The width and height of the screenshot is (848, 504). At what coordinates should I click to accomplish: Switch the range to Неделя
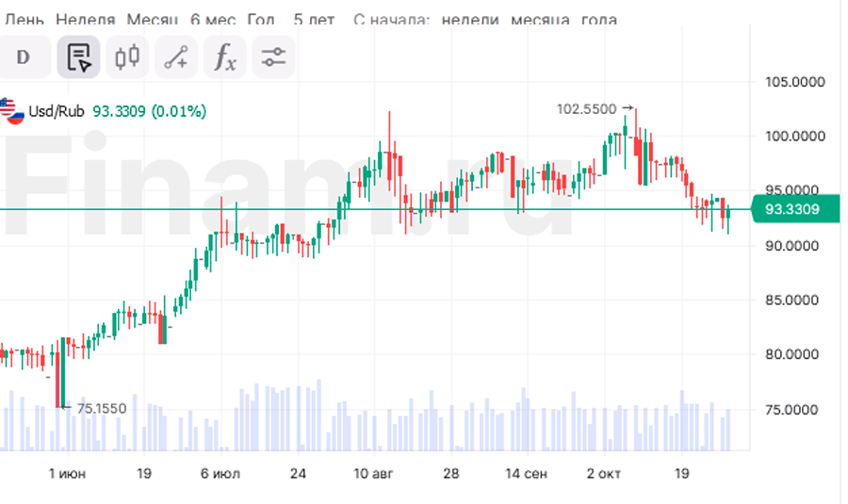tap(86, 19)
